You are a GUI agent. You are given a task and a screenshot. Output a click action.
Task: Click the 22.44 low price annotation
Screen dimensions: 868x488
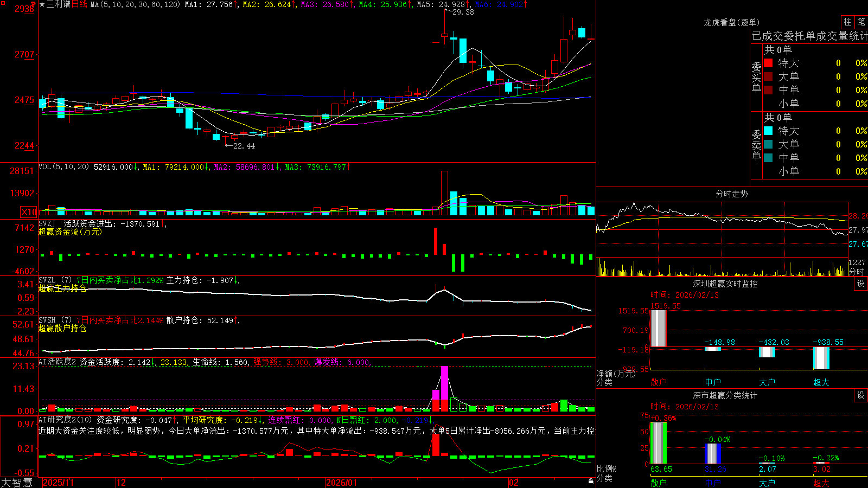click(x=244, y=146)
